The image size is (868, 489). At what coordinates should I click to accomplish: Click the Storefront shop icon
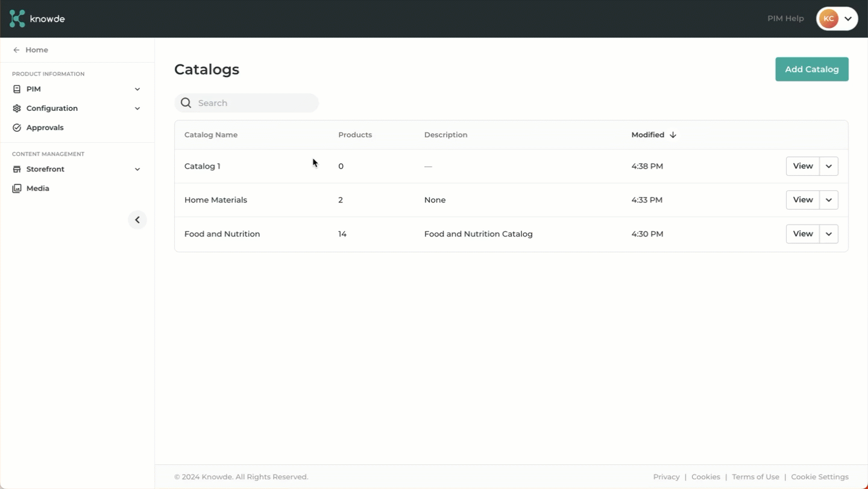[x=17, y=169]
